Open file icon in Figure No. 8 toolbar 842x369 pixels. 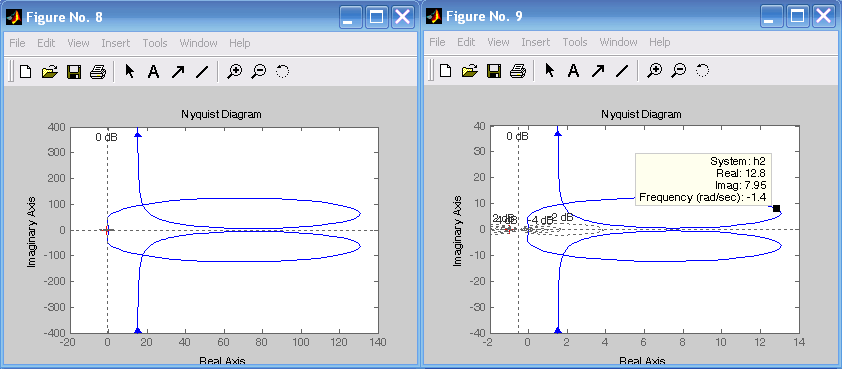tap(49, 71)
